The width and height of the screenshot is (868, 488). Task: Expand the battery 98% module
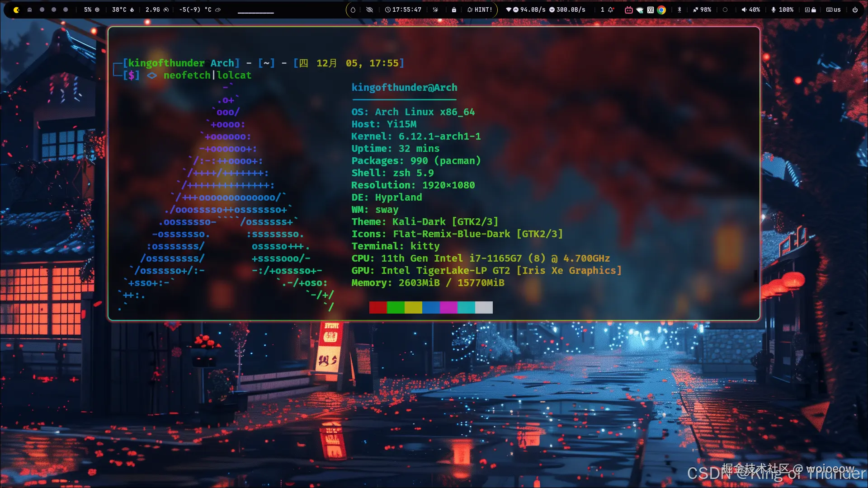coord(702,9)
